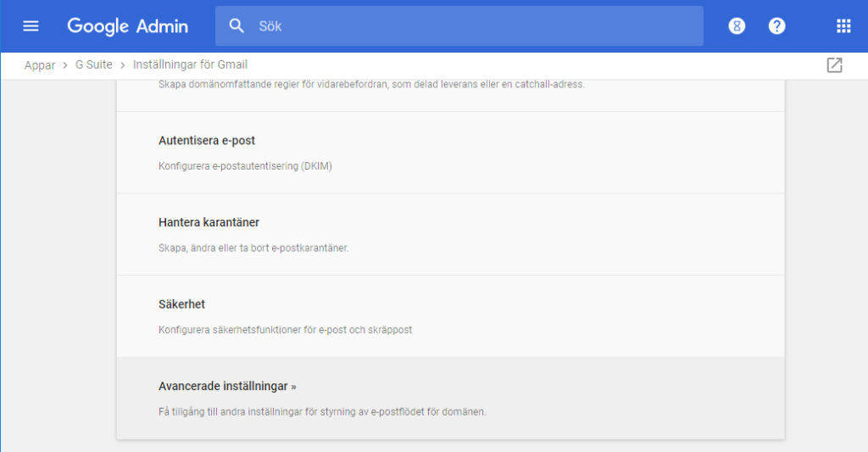868x452 pixels.
Task: Select Inställningar för Gmail breadcrumb
Action: pyautogui.click(x=190, y=65)
